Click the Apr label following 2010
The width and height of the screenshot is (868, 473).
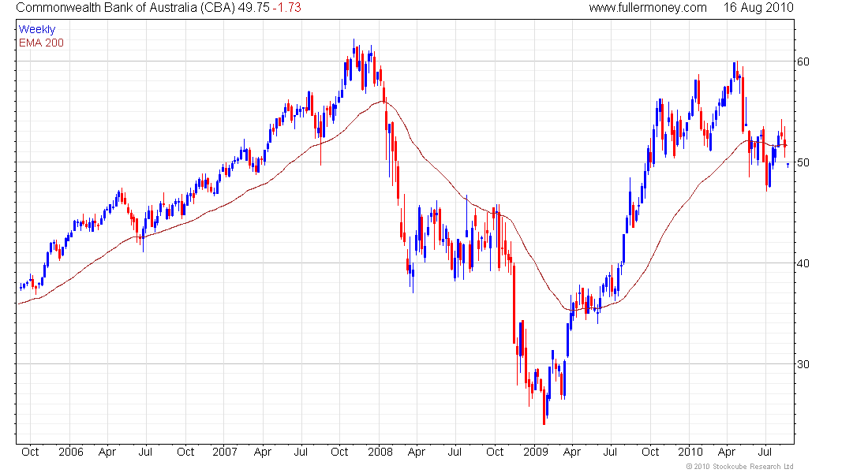pyautogui.click(x=727, y=452)
